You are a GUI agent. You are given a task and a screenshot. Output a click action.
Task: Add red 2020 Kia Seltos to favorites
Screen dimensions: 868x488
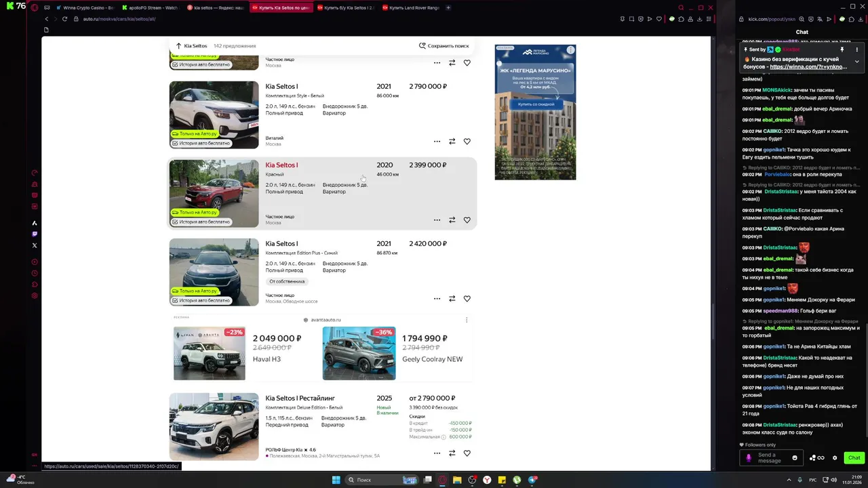467,220
